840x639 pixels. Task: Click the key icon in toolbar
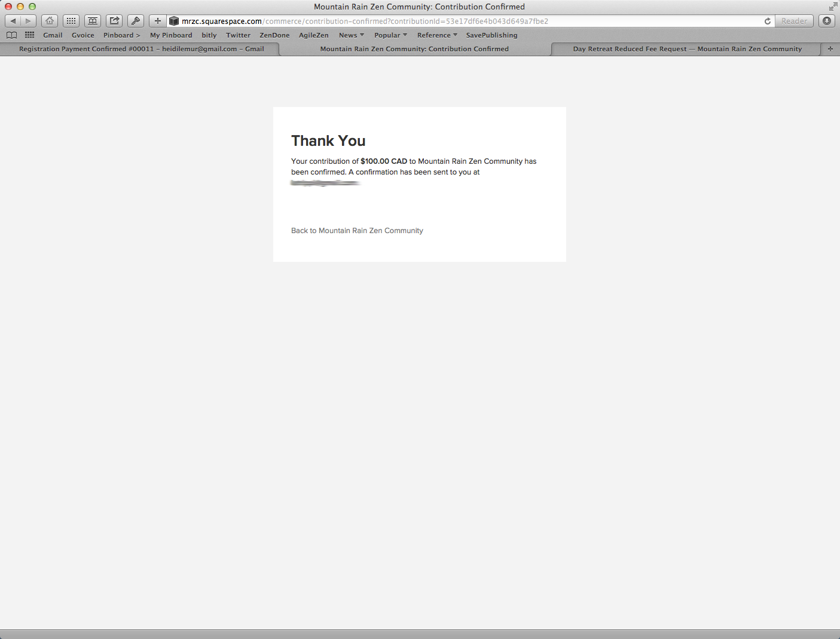136,21
